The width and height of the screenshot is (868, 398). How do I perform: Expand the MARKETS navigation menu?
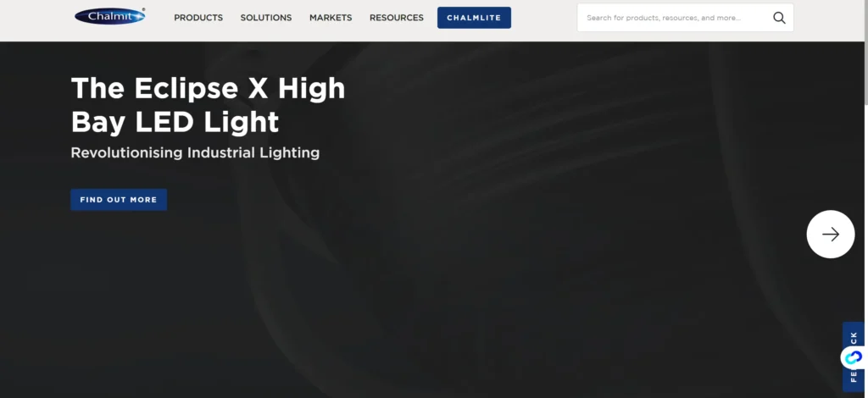pos(331,18)
